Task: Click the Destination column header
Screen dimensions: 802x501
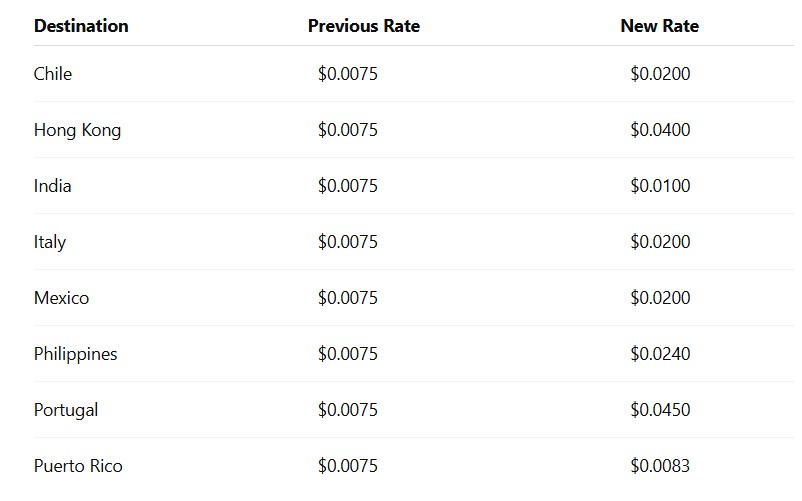Action: (81, 26)
